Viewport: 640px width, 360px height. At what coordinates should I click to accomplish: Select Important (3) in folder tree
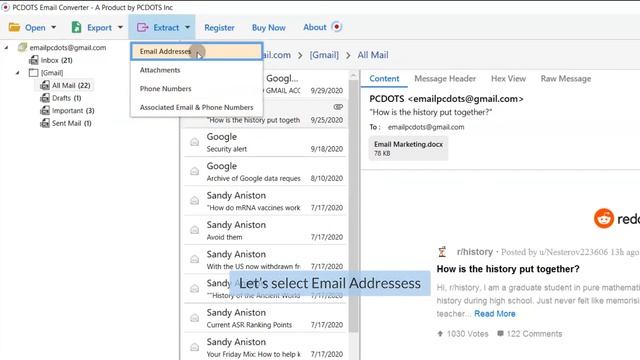click(73, 111)
